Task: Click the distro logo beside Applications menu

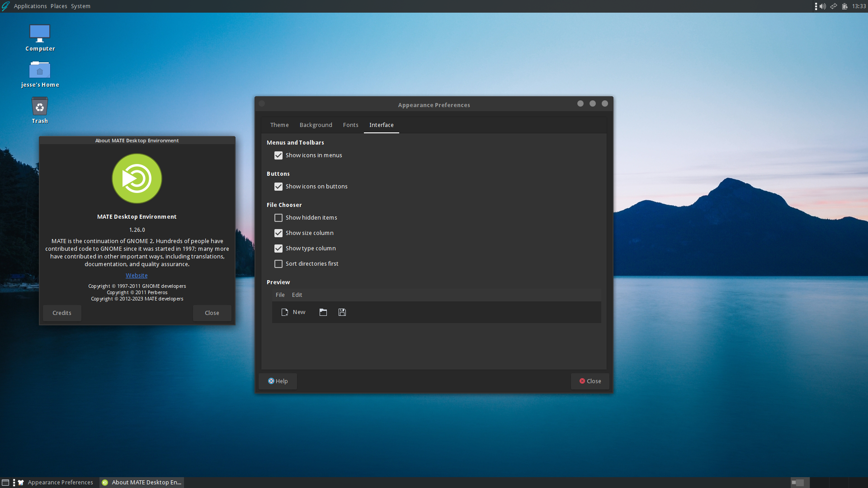Action: pyautogui.click(x=5, y=6)
